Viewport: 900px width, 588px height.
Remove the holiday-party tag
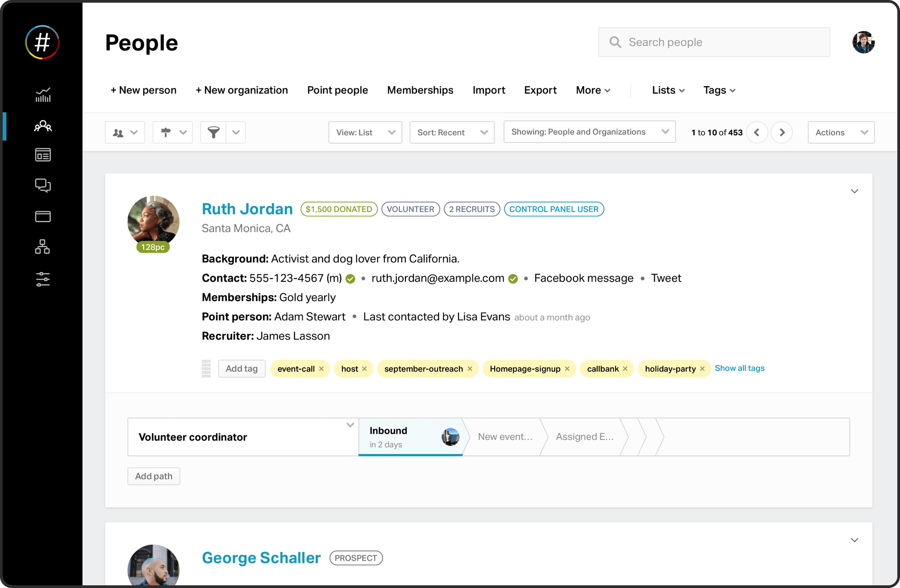(x=702, y=369)
